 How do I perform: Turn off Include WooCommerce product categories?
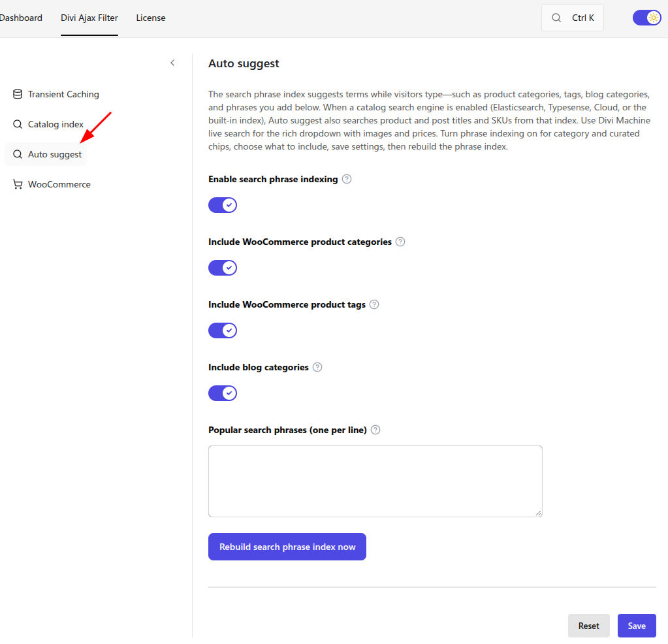point(223,268)
